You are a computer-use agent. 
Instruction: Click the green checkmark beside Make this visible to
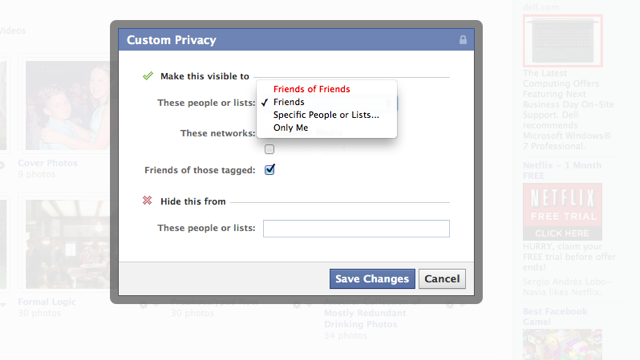pos(148,76)
